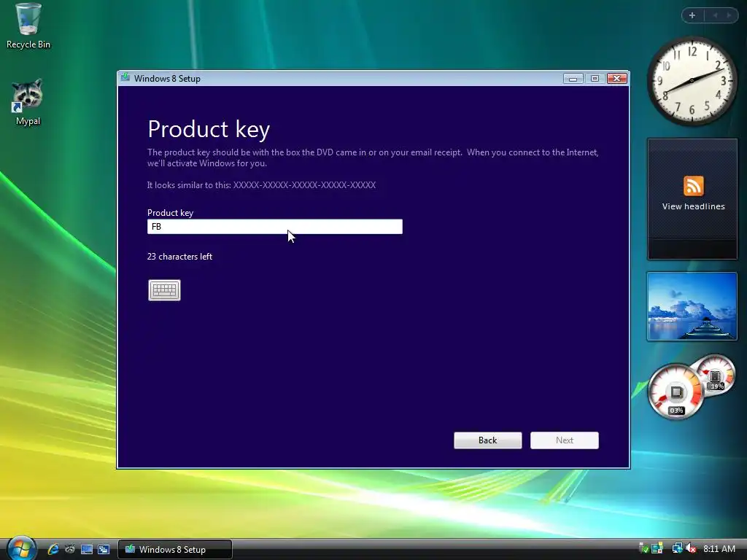Minimize the Windows 8 Setup window
This screenshot has width=747, height=560.
(573, 79)
